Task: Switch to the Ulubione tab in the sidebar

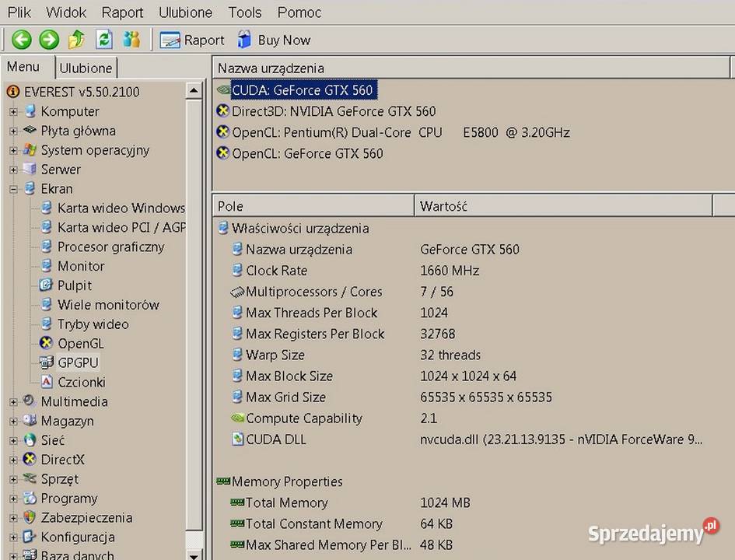Action: click(x=86, y=68)
